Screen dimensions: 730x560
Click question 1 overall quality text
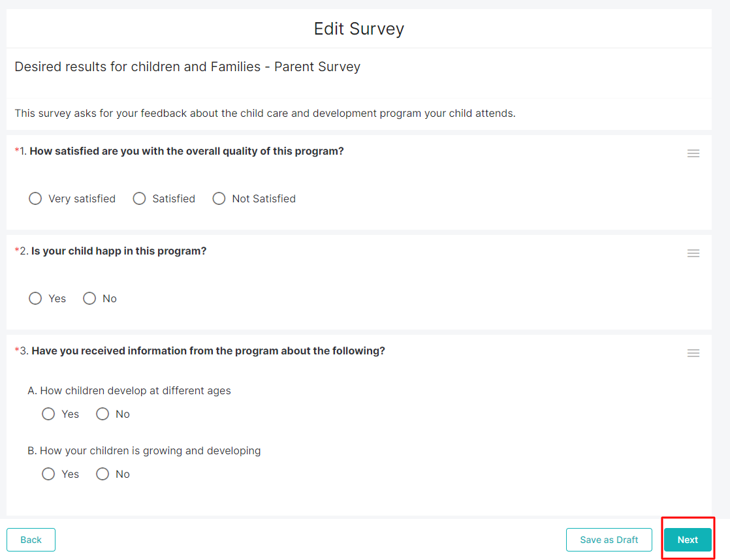187,151
